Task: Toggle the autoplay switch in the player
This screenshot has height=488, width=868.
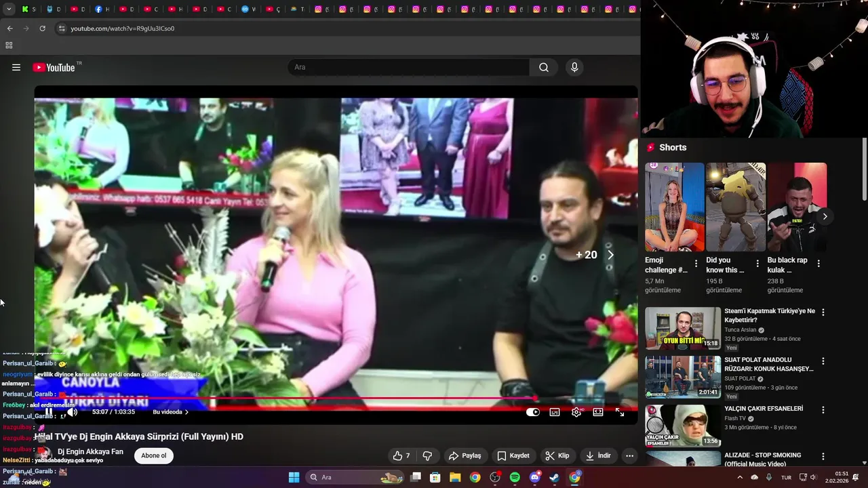Action: coord(533,412)
